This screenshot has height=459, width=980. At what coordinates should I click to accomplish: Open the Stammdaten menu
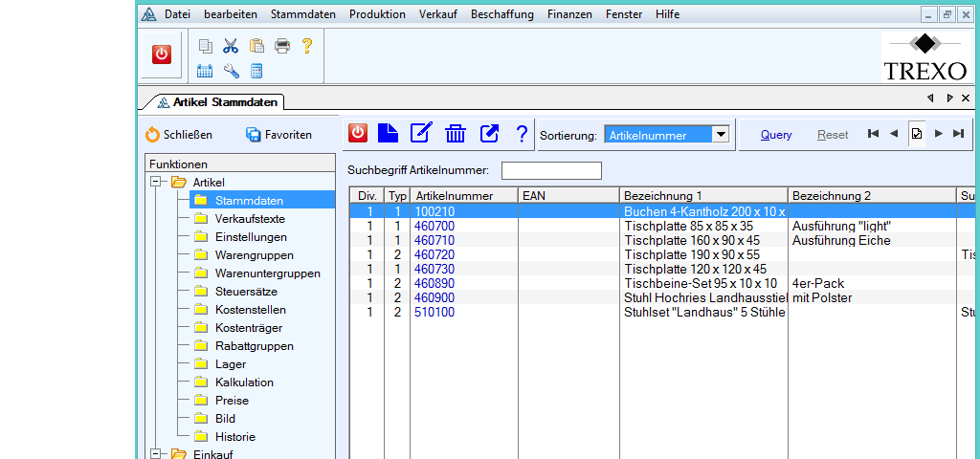tap(302, 14)
